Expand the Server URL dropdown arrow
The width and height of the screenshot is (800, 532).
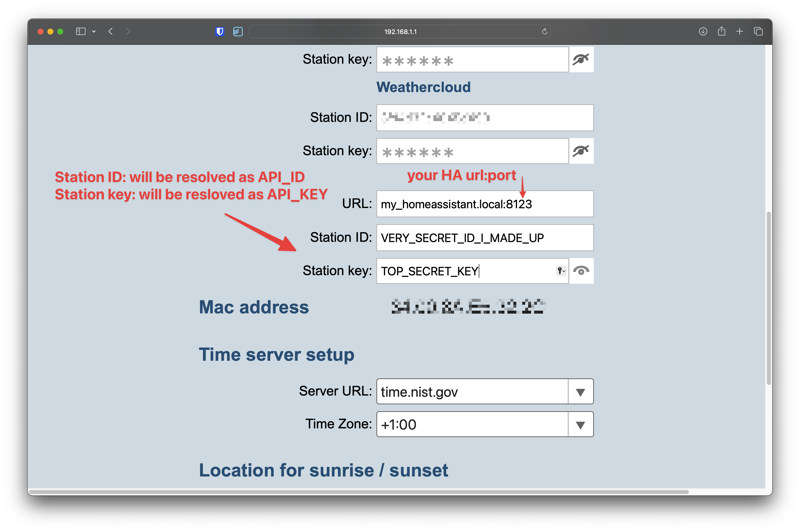pyautogui.click(x=580, y=392)
